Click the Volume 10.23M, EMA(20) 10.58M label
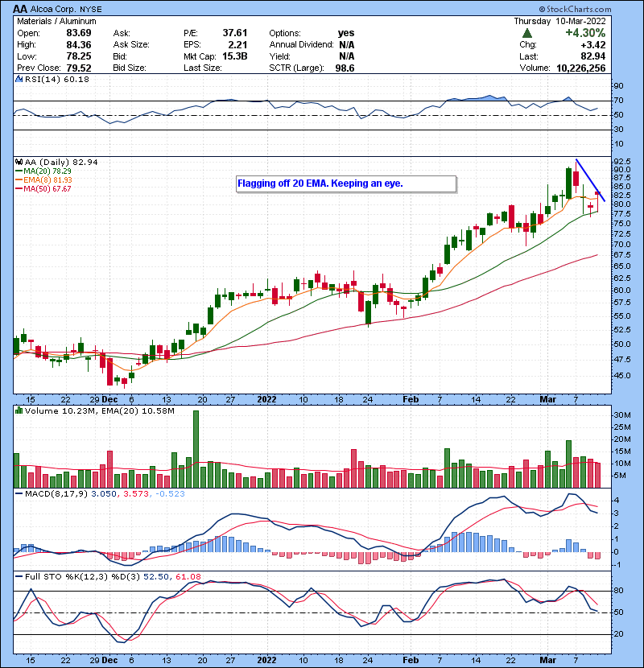This screenshot has height=668, width=644. [x=99, y=410]
